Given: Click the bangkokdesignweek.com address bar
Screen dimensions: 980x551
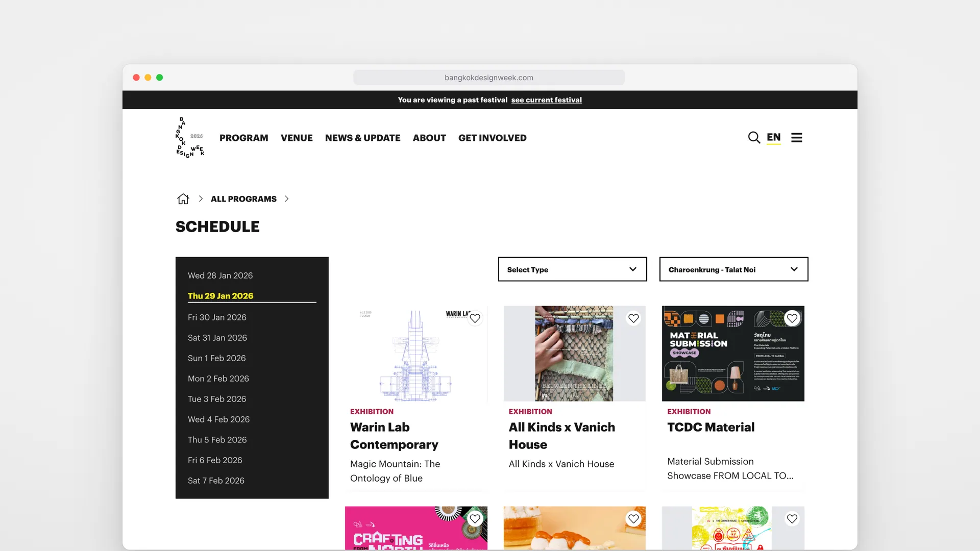Looking at the screenshot, I should pyautogui.click(x=488, y=78).
